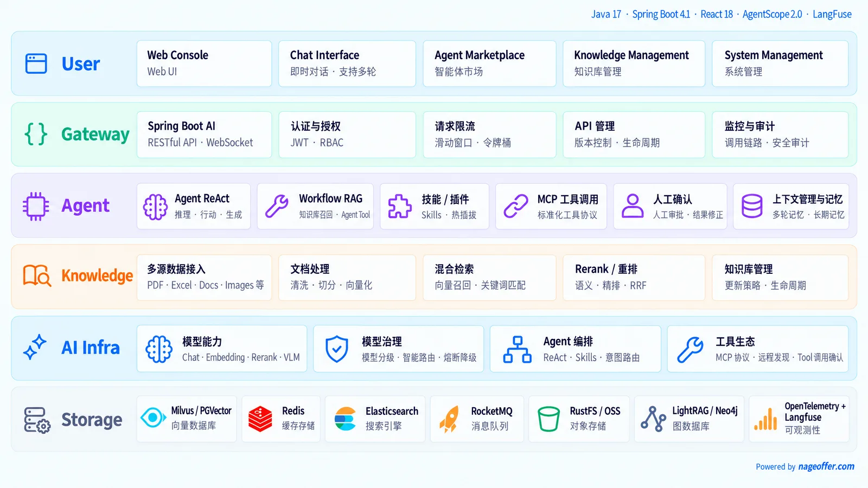Open the nageoffer.com link
This screenshot has width=868, height=488.
pyautogui.click(x=826, y=466)
